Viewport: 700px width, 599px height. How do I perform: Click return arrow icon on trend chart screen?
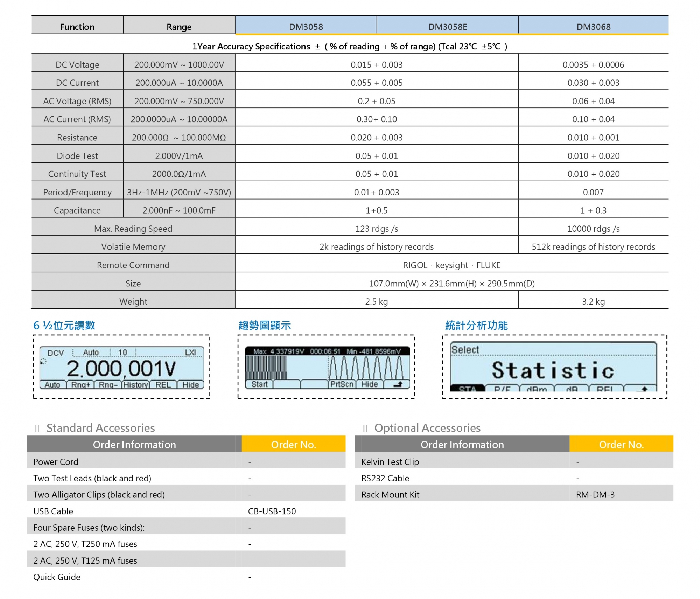point(398,384)
